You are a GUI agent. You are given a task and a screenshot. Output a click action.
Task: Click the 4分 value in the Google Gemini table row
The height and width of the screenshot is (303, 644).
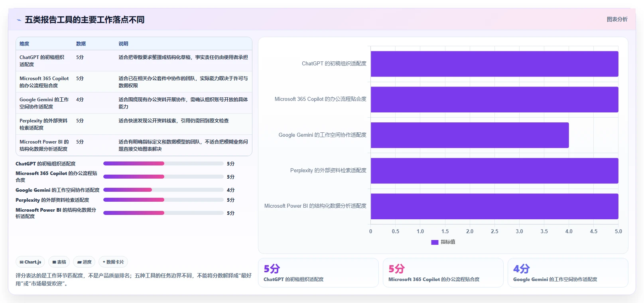80,100
